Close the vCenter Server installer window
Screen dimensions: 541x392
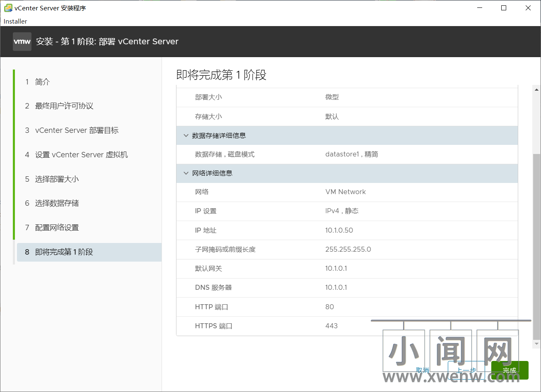[x=528, y=8]
